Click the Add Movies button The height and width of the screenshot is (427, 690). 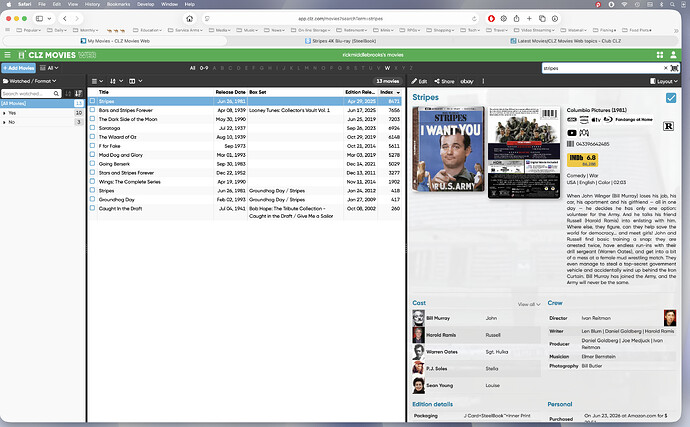(x=18, y=68)
